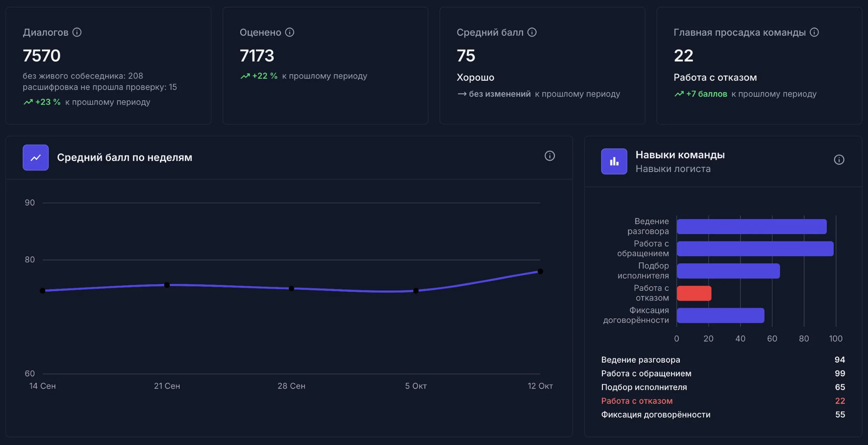This screenshot has width=868, height=445.
Task: Click the 7570 dialogs count value
Action: (42, 56)
